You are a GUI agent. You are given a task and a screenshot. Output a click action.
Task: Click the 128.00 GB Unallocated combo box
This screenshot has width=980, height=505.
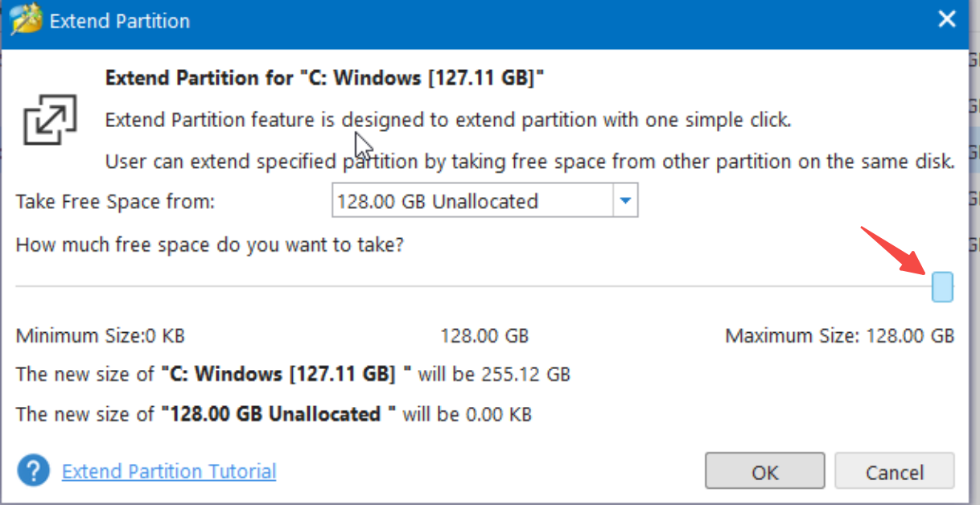pyautogui.click(x=485, y=201)
